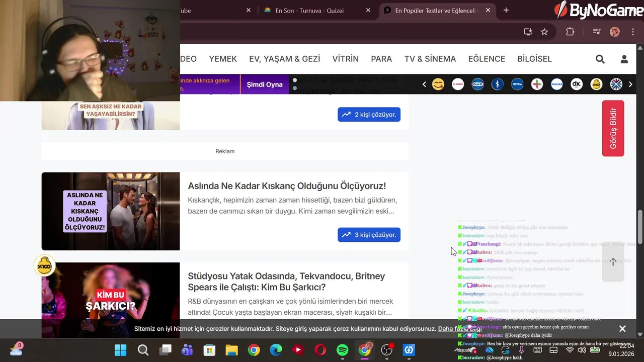
Task: Open the TV & SİNEMA menu
Action: 430,59
